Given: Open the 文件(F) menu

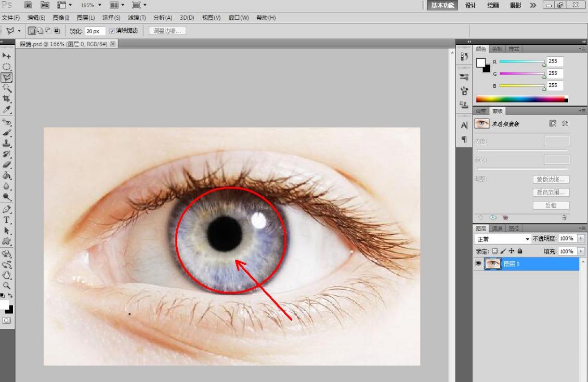Looking at the screenshot, I should click(x=10, y=18).
